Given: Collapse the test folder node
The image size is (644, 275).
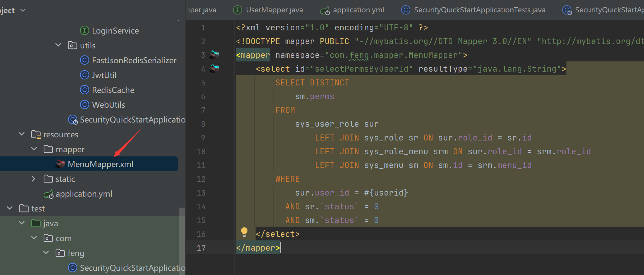Looking at the screenshot, I should click(x=10, y=208).
